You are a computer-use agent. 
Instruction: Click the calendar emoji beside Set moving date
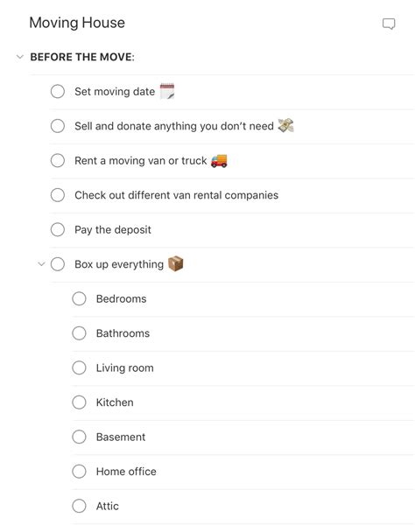pyautogui.click(x=167, y=91)
